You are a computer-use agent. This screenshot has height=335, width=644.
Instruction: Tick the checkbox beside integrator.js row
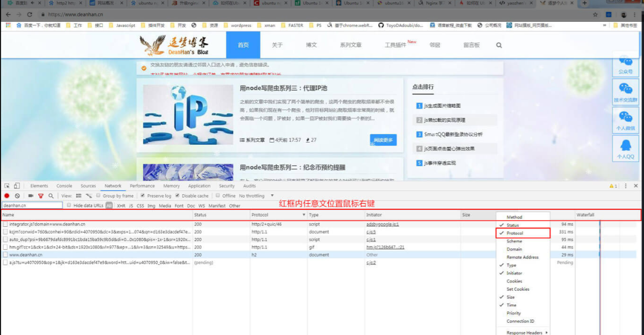pos(6,224)
